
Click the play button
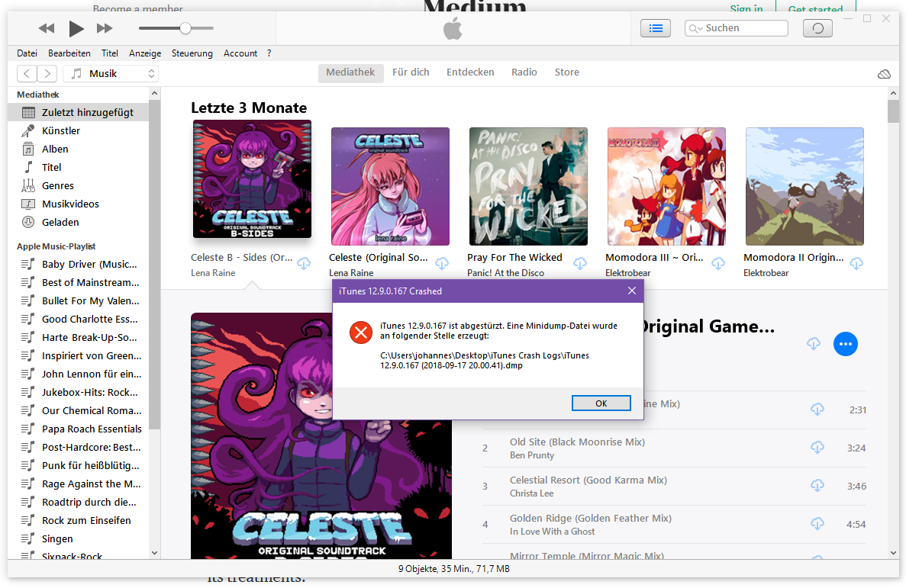[x=76, y=29]
